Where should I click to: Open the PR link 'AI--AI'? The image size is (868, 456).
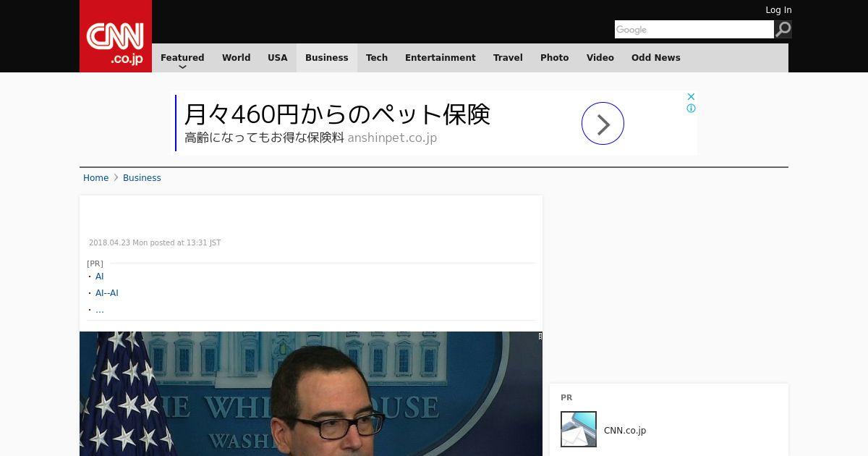point(107,293)
